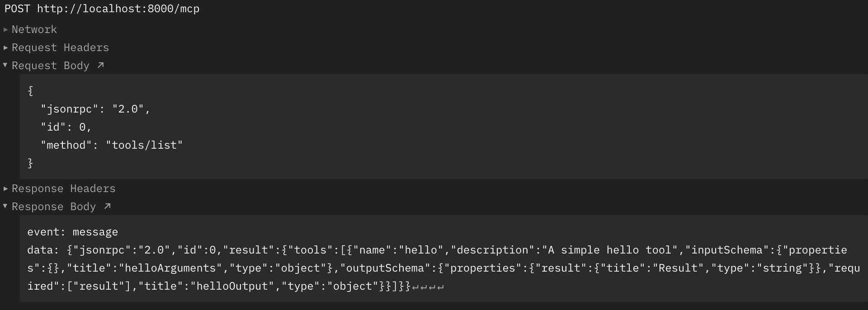Click the Network label
Image resolution: width=868 pixels, height=310 pixels.
click(34, 30)
